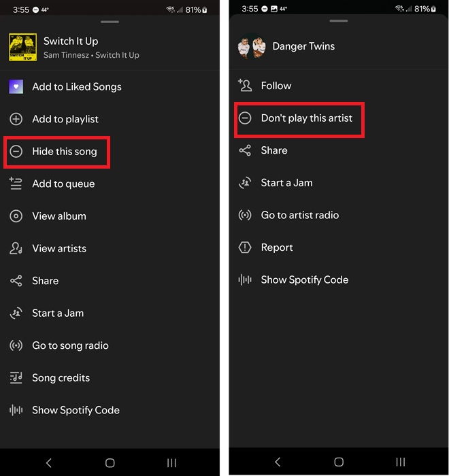Choose Share in the artist menu
The image size is (449, 476).
click(x=274, y=150)
